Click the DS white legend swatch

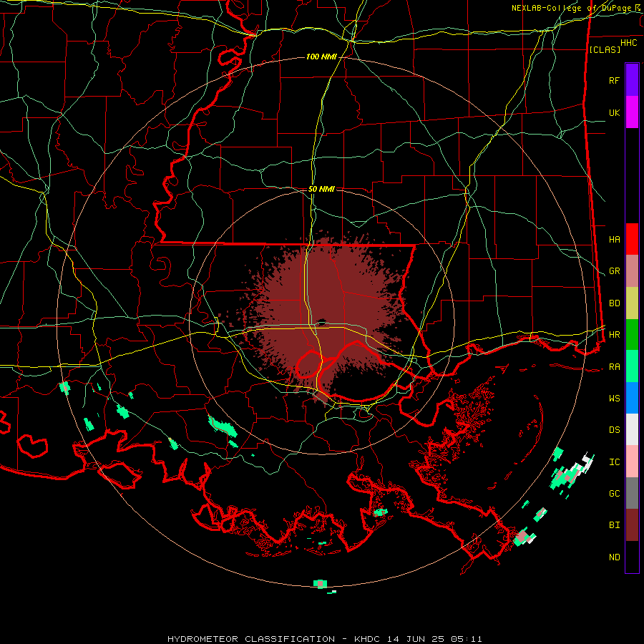[632, 429]
